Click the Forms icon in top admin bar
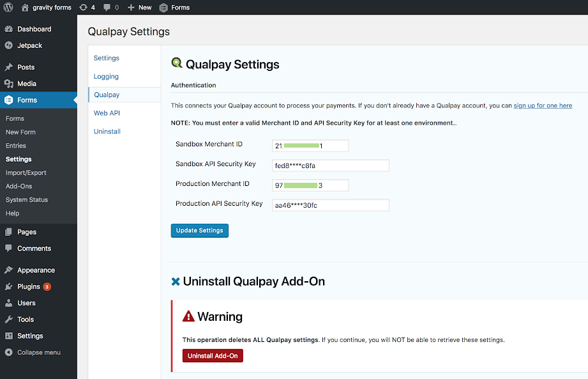The image size is (588, 379). click(163, 8)
